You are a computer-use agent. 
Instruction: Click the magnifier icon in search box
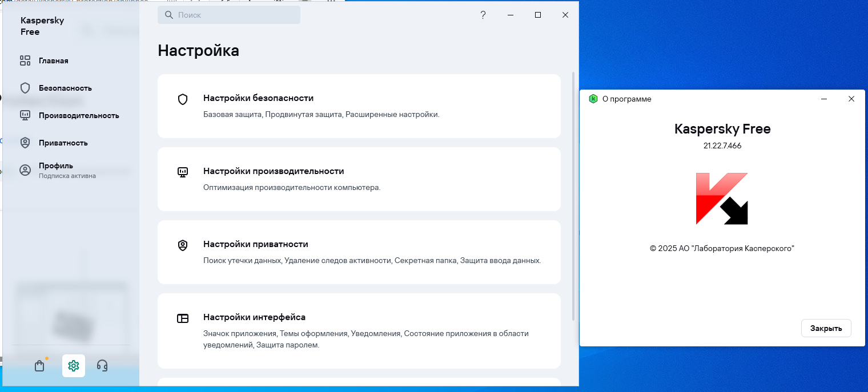click(x=169, y=15)
